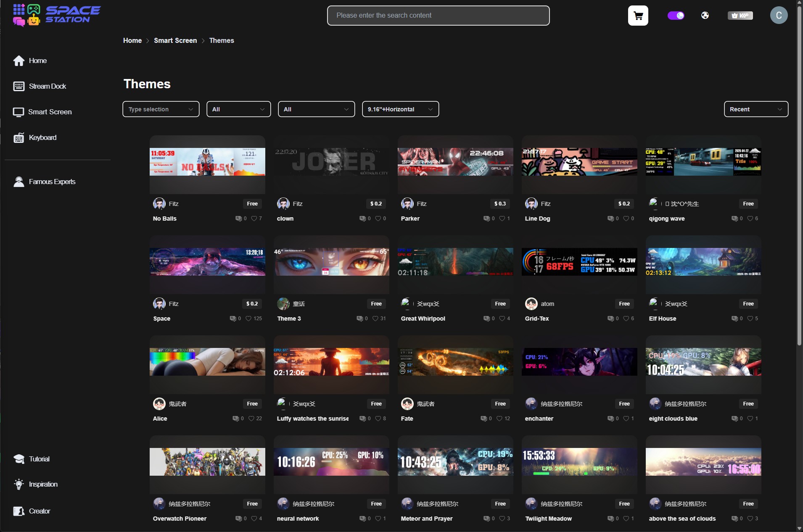Click the Smart Screen breadcrumb link

pyautogui.click(x=175, y=41)
